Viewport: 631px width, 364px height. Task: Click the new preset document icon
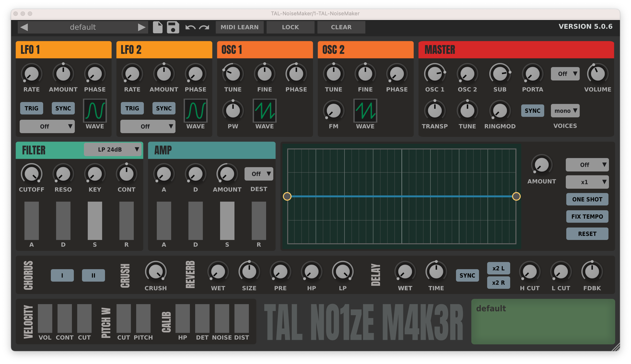click(x=158, y=27)
